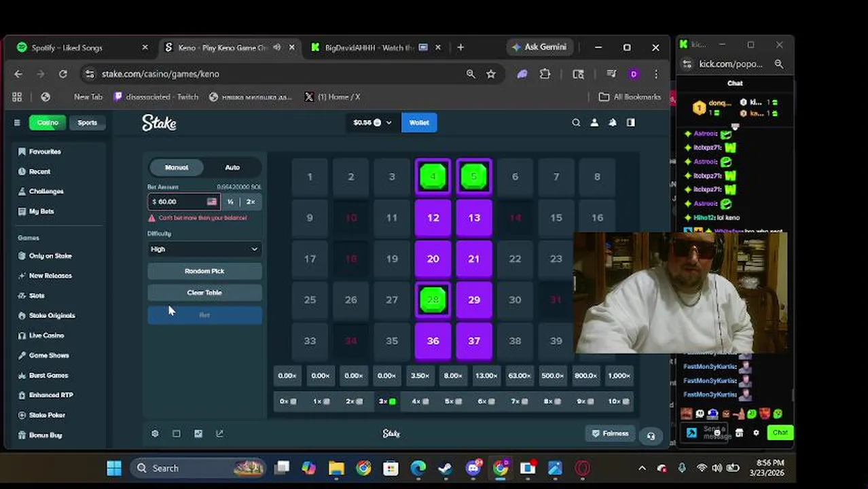Open Discord from taskbar
Screen dimensions: 868x489
click(473, 468)
